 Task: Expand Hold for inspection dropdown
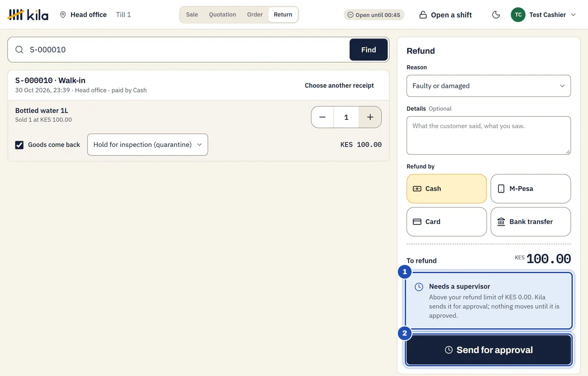tap(147, 145)
